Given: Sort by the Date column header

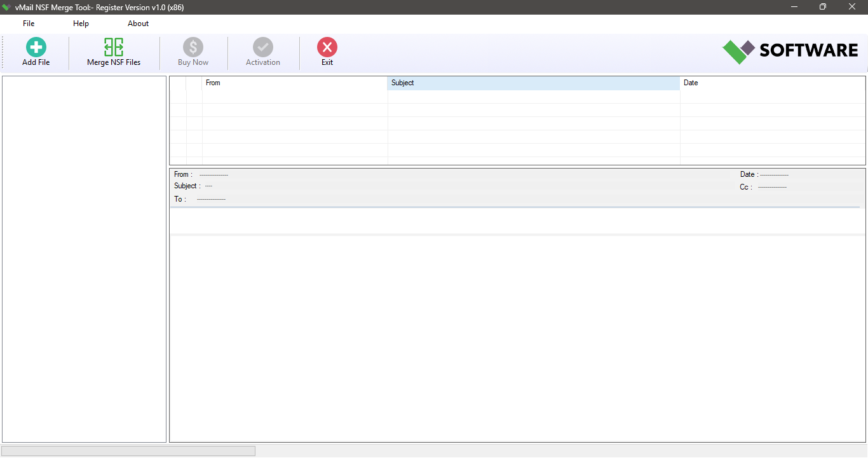Looking at the screenshot, I should click(772, 83).
